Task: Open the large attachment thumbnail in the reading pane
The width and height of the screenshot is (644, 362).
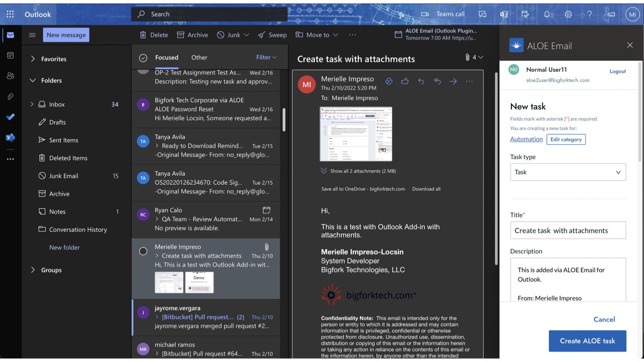Action: 356,134
